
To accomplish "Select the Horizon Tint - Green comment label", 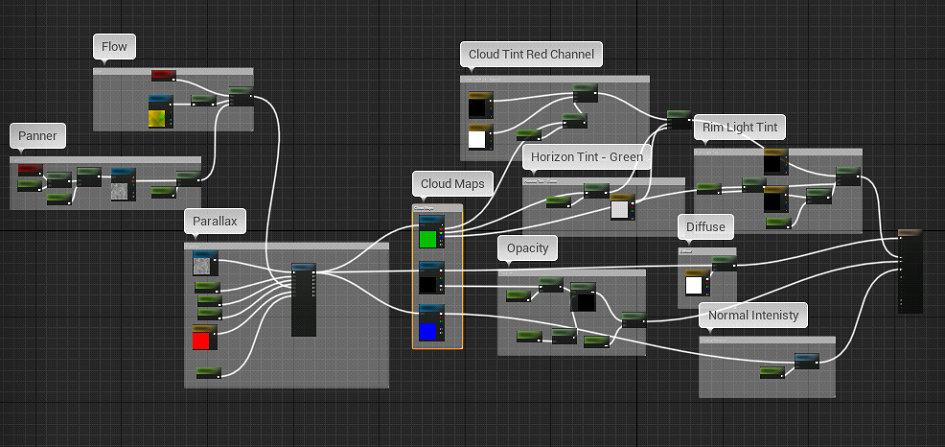I will coord(586,157).
